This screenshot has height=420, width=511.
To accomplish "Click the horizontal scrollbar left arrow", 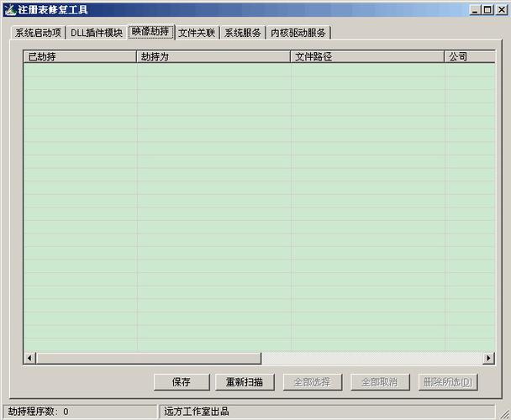I will tap(29, 359).
